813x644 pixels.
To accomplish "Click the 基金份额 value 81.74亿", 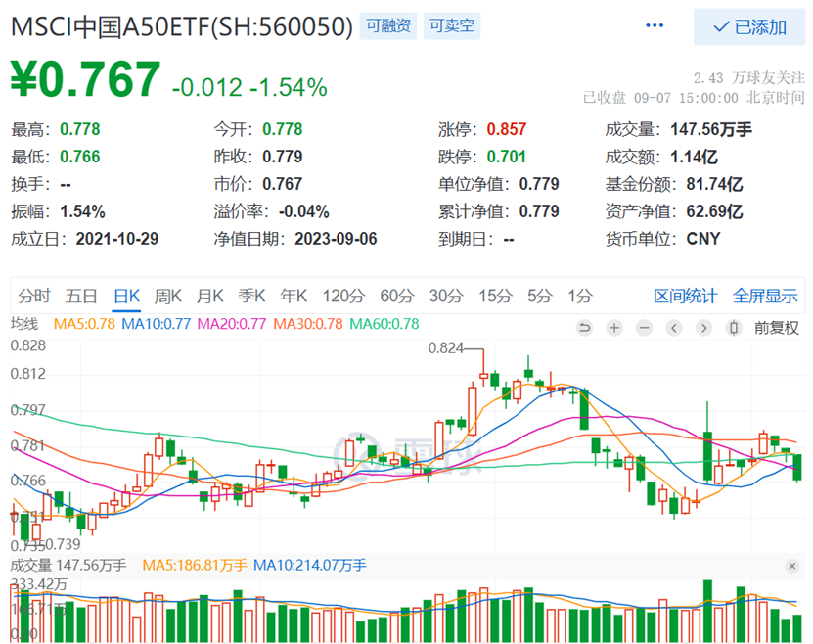I will point(714,184).
